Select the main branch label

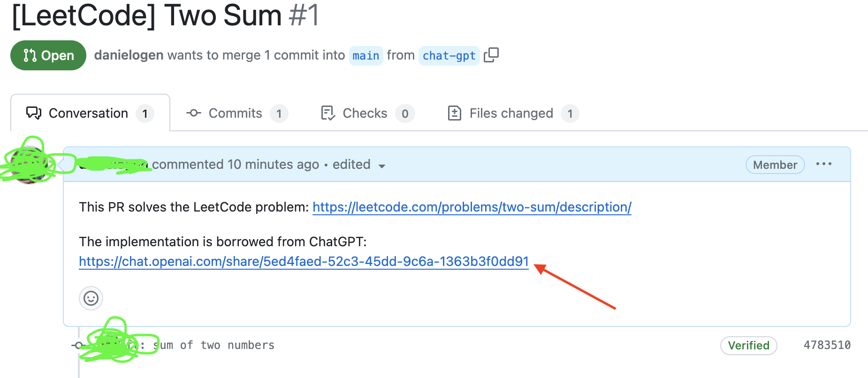(365, 56)
